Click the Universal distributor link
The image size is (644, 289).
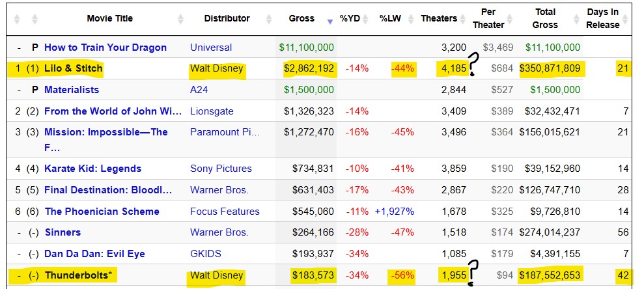point(210,48)
